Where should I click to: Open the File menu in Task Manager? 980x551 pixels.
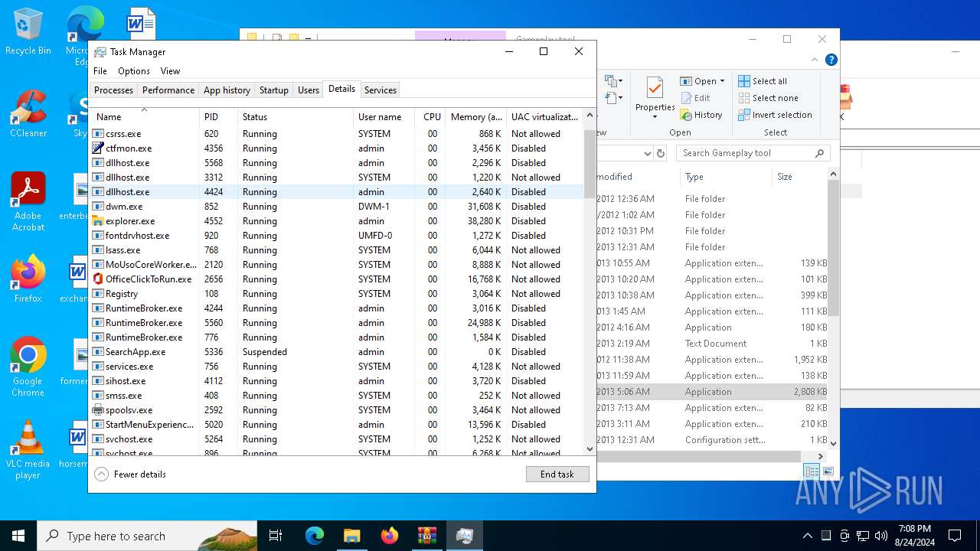point(100,71)
